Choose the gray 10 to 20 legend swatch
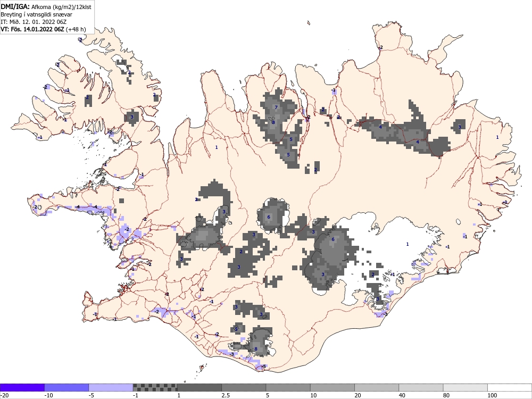This screenshot has width=532, height=399. click(332, 387)
